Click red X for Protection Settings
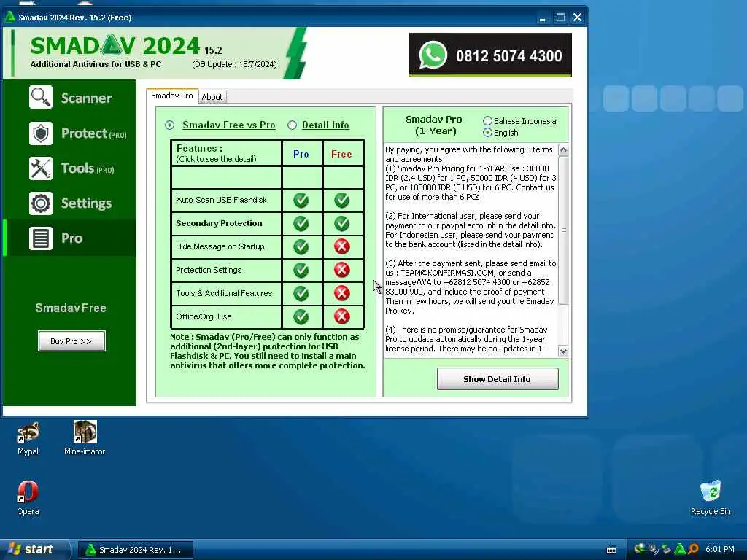Viewport: 747px width, 560px height. 341,270
